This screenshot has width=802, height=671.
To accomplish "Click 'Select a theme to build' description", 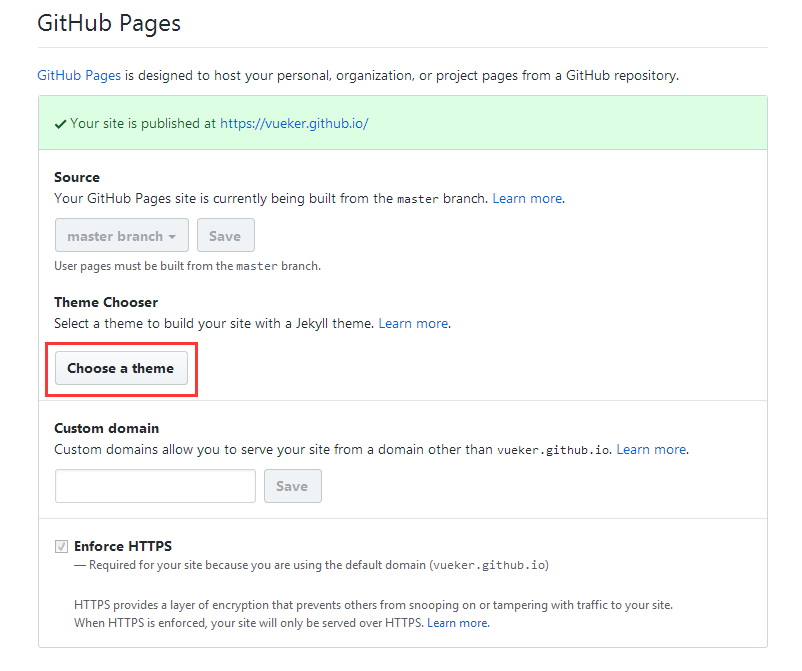I will point(214,323).
